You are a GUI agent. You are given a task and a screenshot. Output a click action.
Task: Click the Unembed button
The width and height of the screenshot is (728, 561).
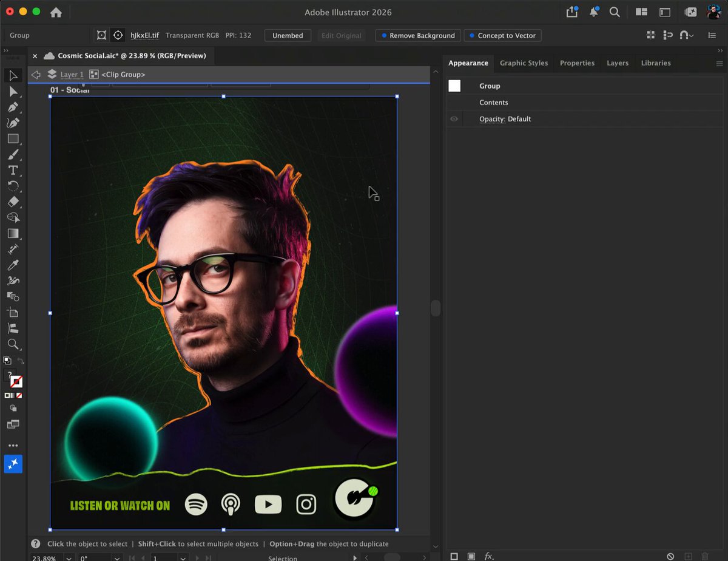click(x=288, y=36)
